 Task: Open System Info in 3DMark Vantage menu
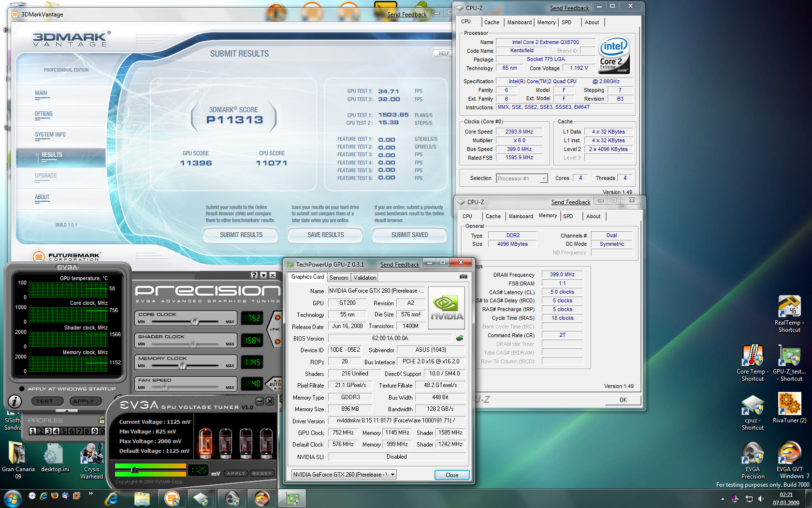point(50,135)
